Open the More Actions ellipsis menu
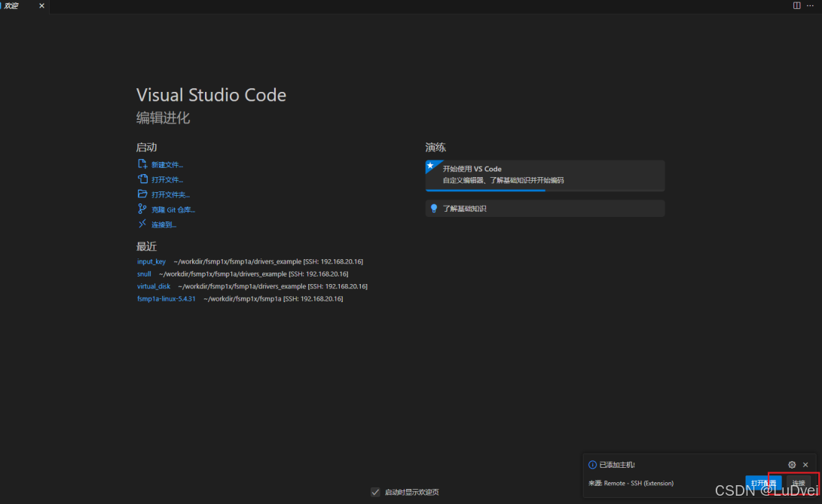Screen dimensions: 822x504 point(810,5)
